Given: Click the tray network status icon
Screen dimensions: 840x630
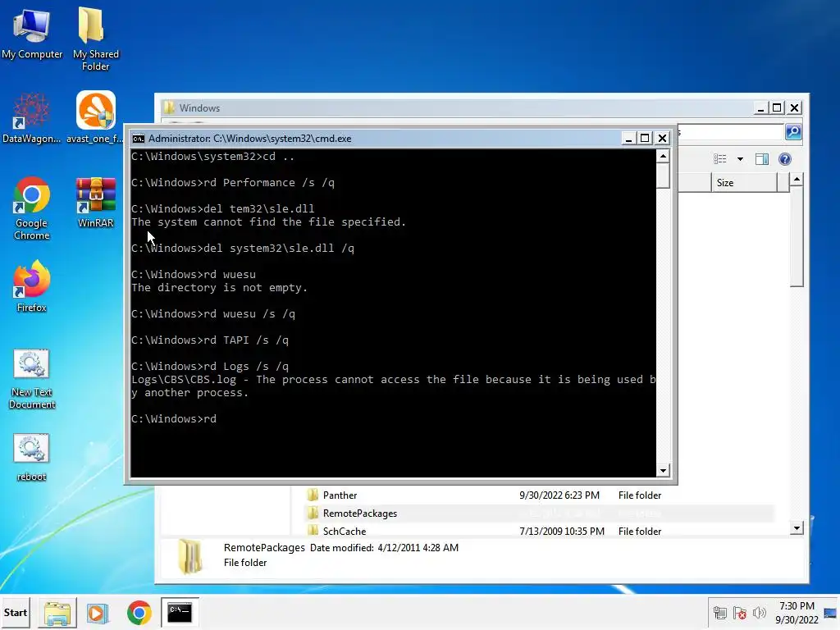Looking at the screenshot, I should (719, 613).
